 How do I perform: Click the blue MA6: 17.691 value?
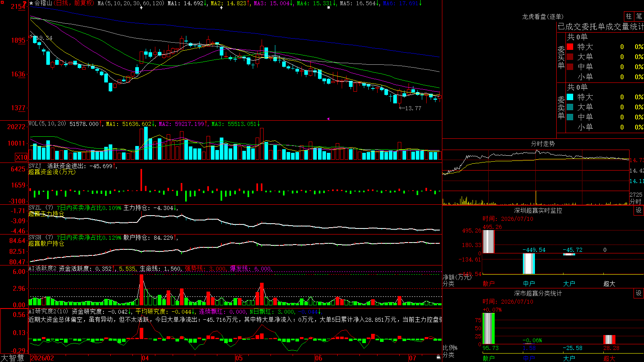click(402, 3)
